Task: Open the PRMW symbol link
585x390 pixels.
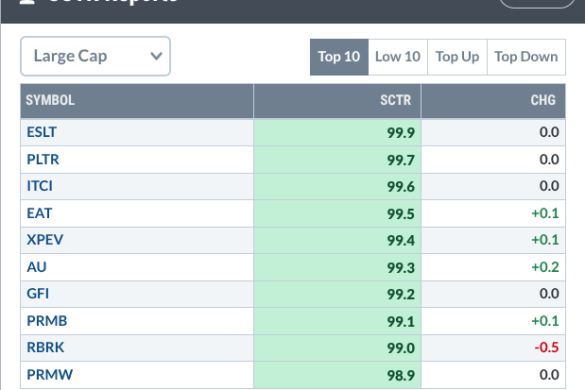Action: point(50,375)
